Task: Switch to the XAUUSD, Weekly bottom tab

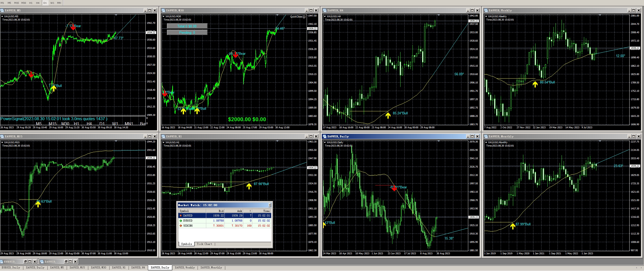Action: (x=185, y=268)
